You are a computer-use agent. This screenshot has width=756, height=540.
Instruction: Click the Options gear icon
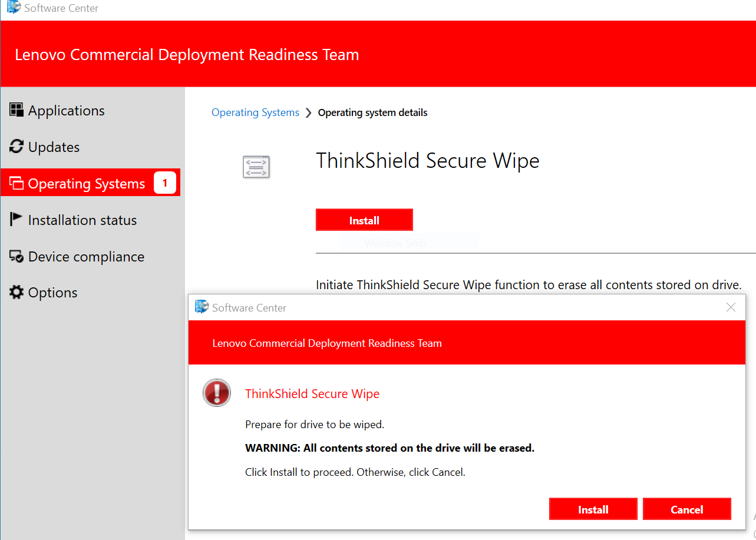16,292
